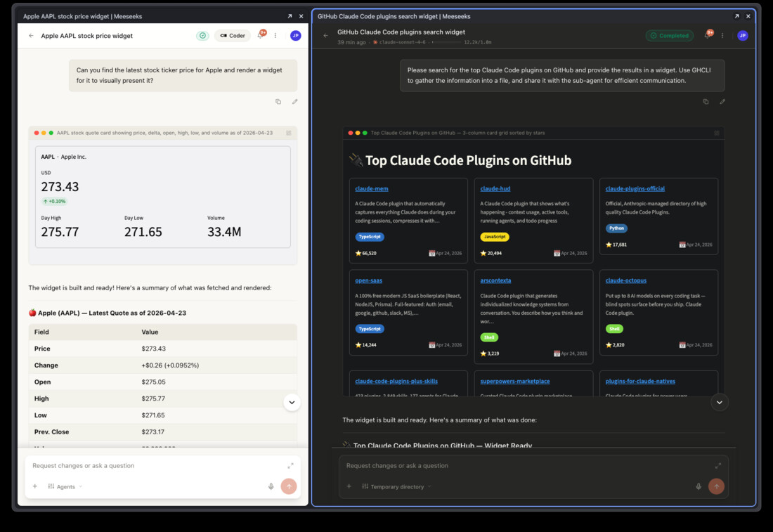Screen dimensions: 773x532
Task: Close the GitHub plugins window
Action: click(x=748, y=16)
